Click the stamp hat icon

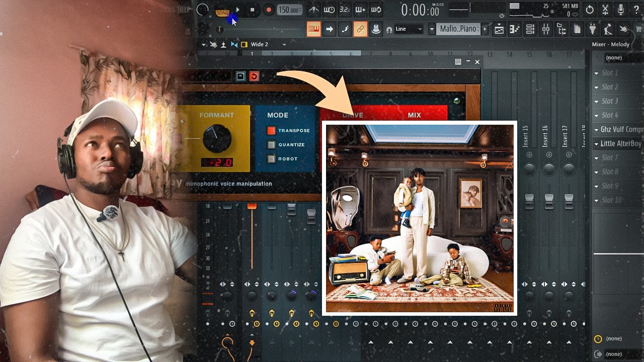point(376,29)
